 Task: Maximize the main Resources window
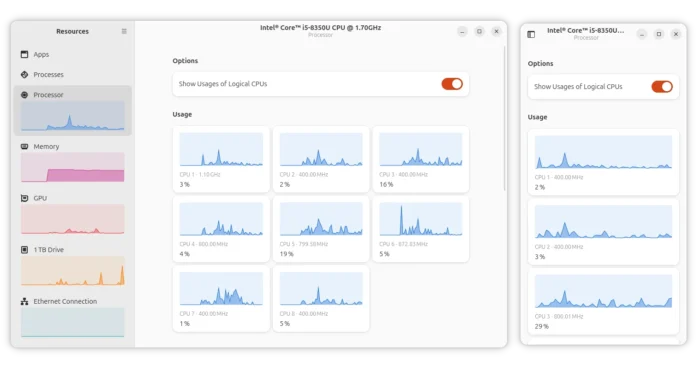(479, 31)
